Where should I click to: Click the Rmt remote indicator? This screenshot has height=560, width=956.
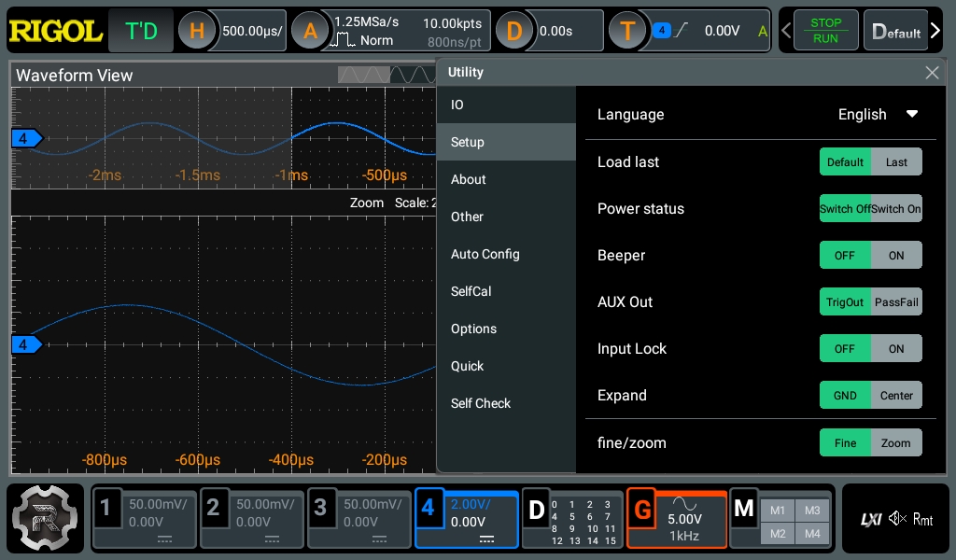pyautogui.click(x=922, y=520)
